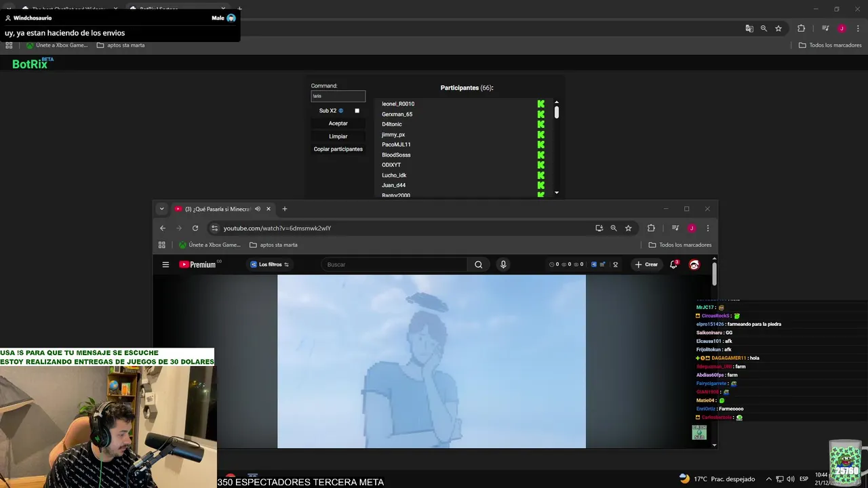The height and width of the screenshot is (488, 868).
Task: Open YouTube hamburger guide menu
Action: (165, 264)
